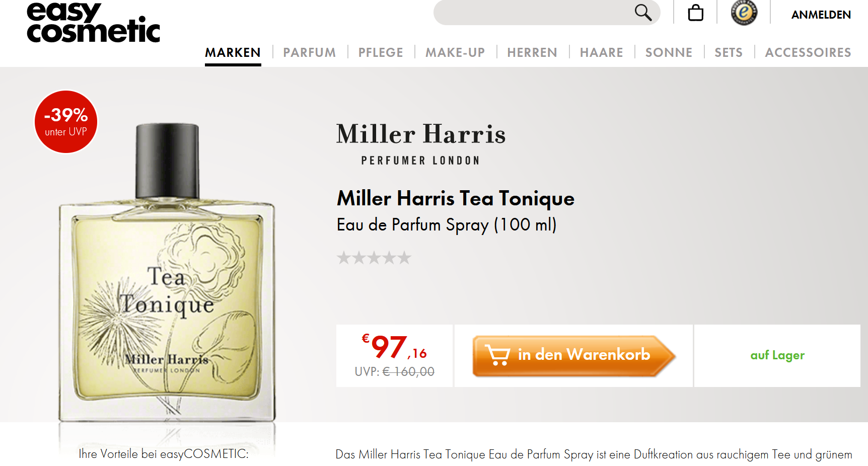Click the Tea Tonique bottle image
Viewport: 868px width, 466px height.
[x=167, y=272]
